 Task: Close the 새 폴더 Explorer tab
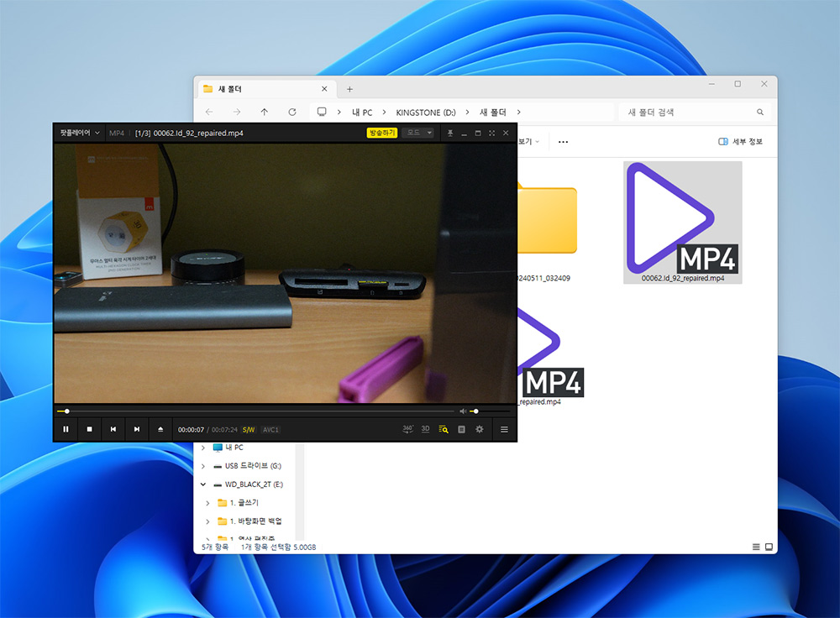coord(324,89)
